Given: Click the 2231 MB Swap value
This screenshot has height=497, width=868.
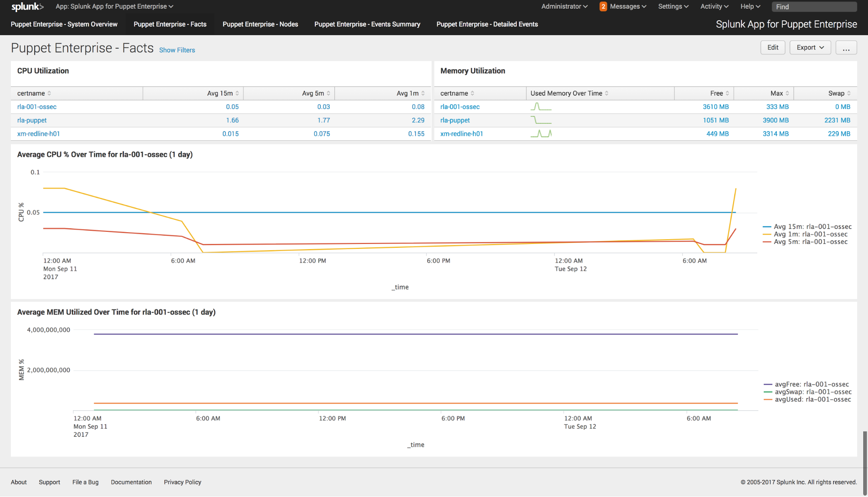Looking at the screenshot, I should [x=837, y=120].
